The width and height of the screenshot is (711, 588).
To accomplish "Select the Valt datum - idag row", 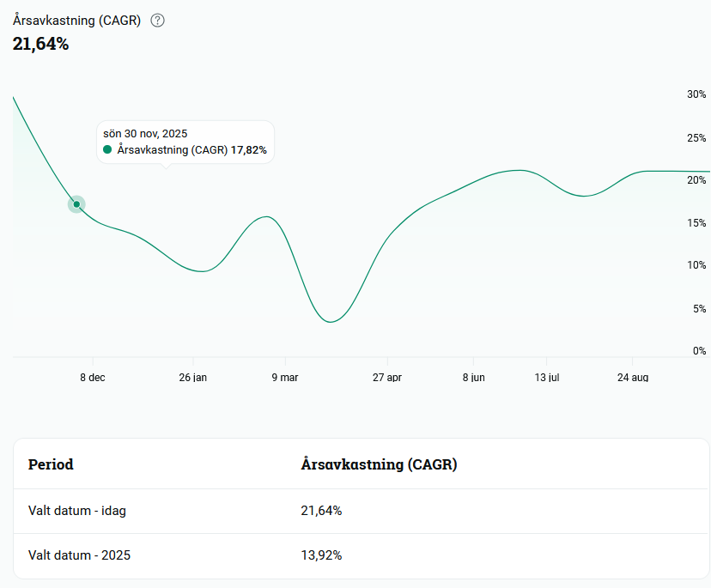I will 362,511.
